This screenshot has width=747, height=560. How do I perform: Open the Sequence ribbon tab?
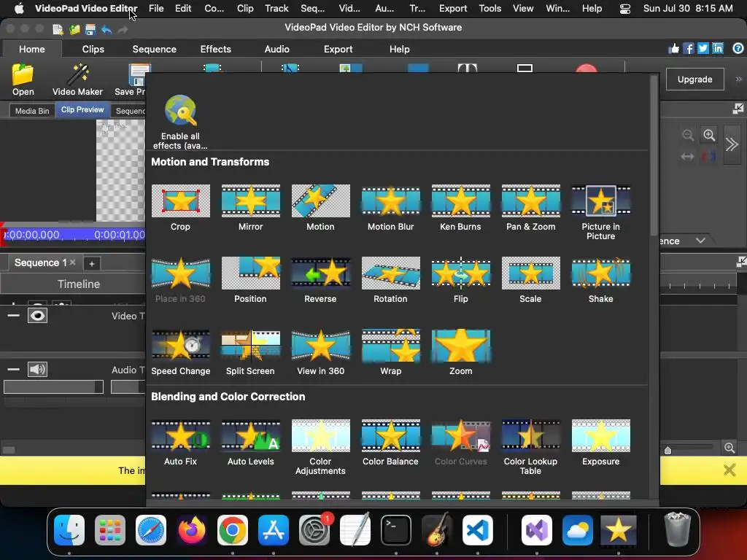(x=155, y=49)
